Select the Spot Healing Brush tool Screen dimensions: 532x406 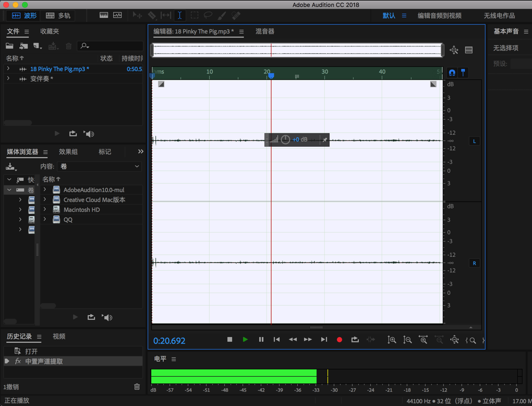coord(236,15)
